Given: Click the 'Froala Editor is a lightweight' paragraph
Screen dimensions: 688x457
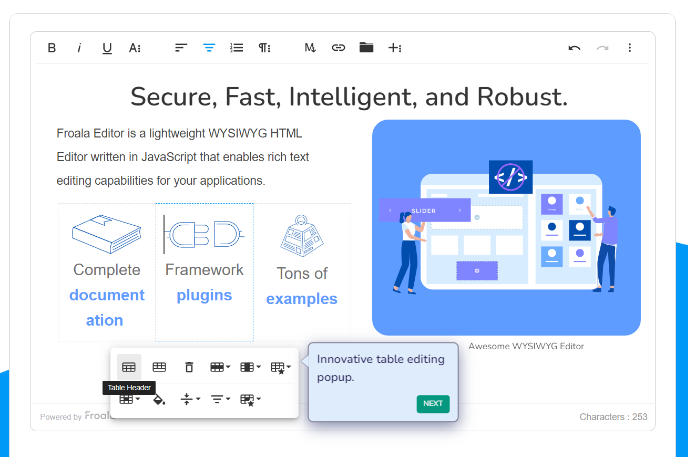Looking at the screenshot, I should (x=183, y=157).
